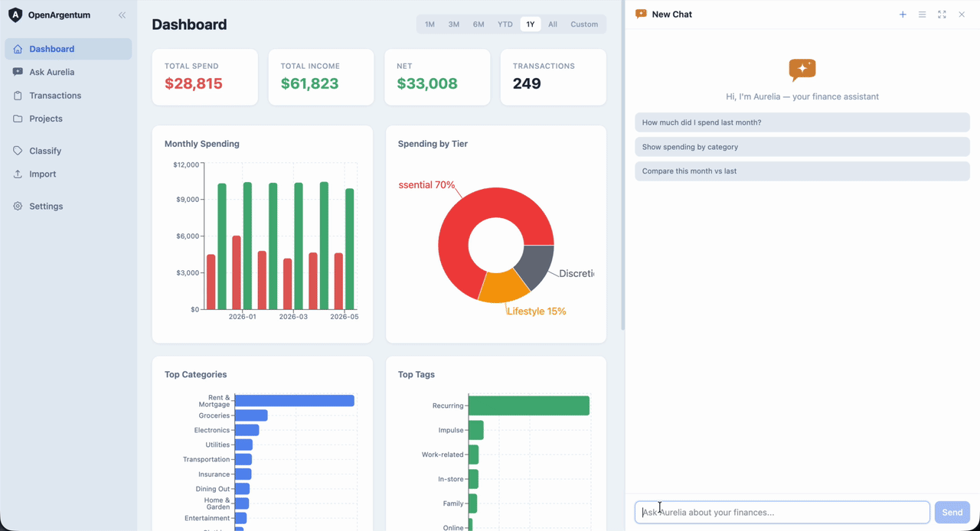This screenshot has width=980, height=531.
Task: Navigate to Classify section
Action: point(68,151)
